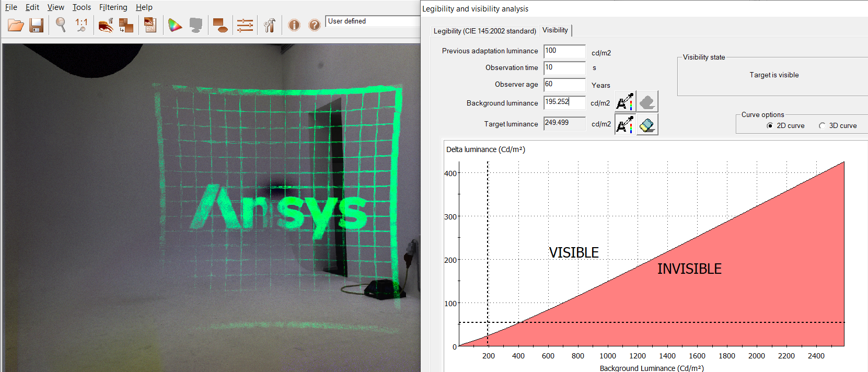Screen dimensions: 868x372
Task: Open the Help menu
Action: (144, 7)
